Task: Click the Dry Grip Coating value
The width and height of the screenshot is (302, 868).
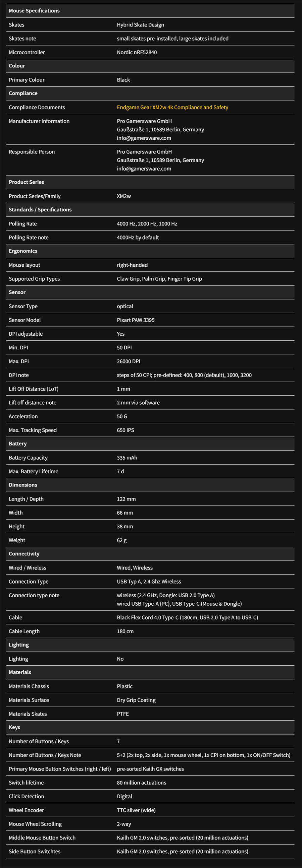Action: pos(136,700)
